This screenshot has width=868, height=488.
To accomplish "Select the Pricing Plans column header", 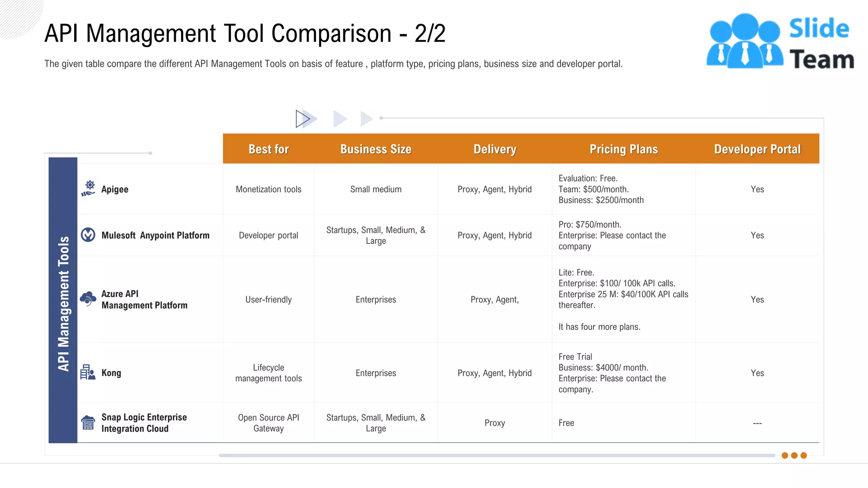I will [624, 149].
